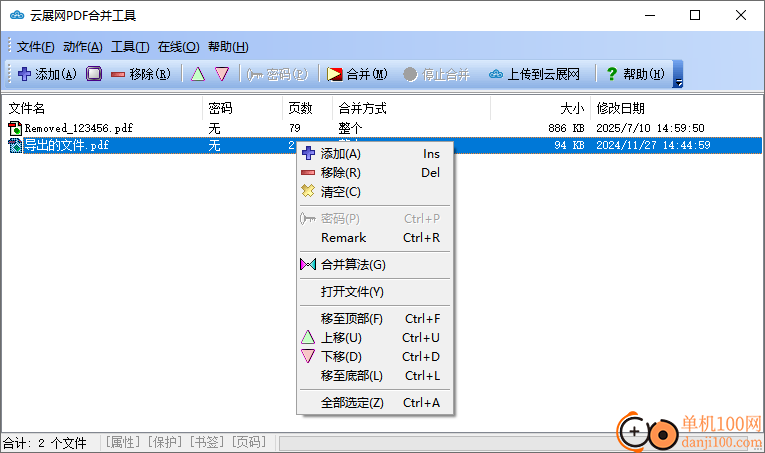The height and width of the screenshot is (453, 765).
Task: Click the Help (帮助) question-mark toolbar button
Action: 635,74
